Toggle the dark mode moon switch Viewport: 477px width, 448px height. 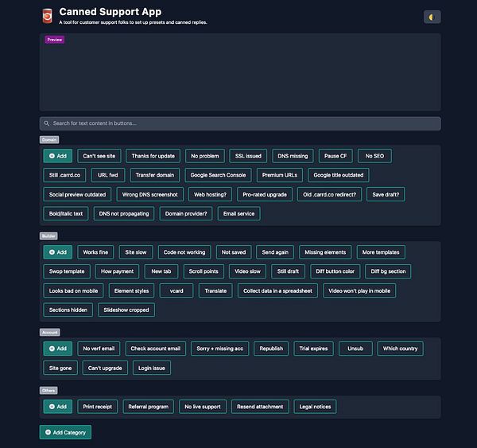click(432, 17)
